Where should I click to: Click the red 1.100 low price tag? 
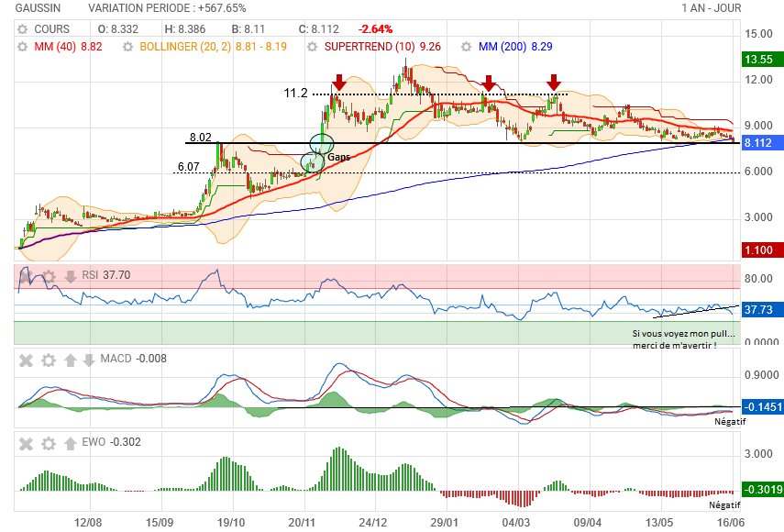[x=762, y=250]
